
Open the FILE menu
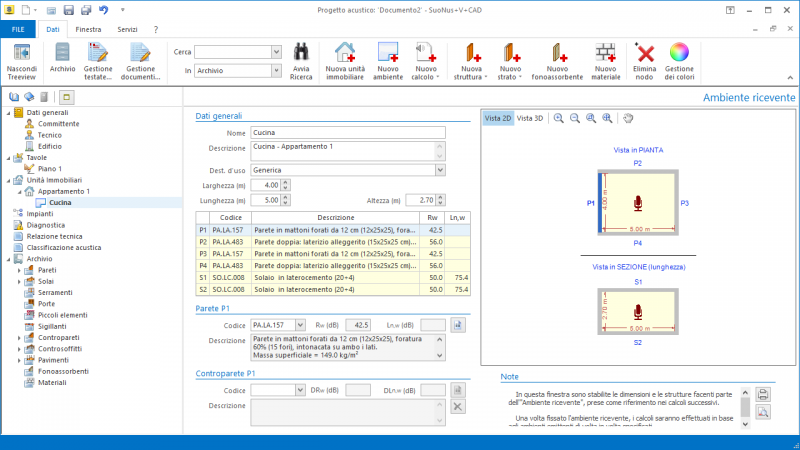coord(18,30)
